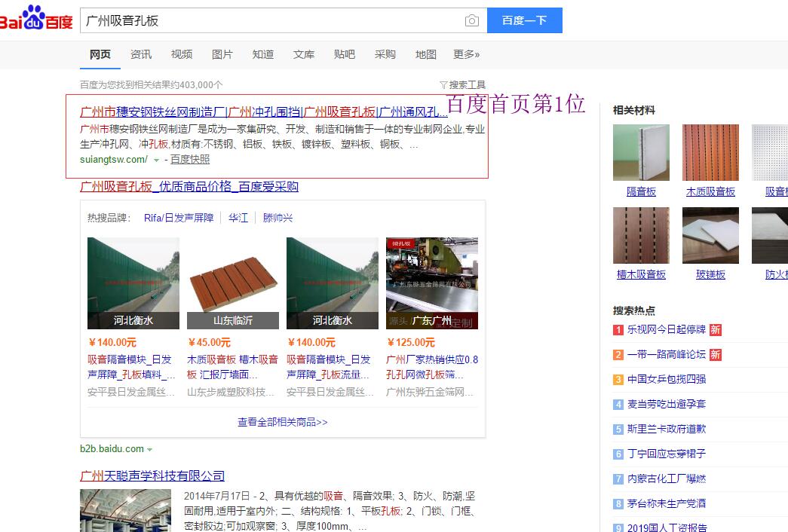
Task: Open the 木质吸音板 material thumbnail
Action: pyautogui.click(x=710, y=153)
